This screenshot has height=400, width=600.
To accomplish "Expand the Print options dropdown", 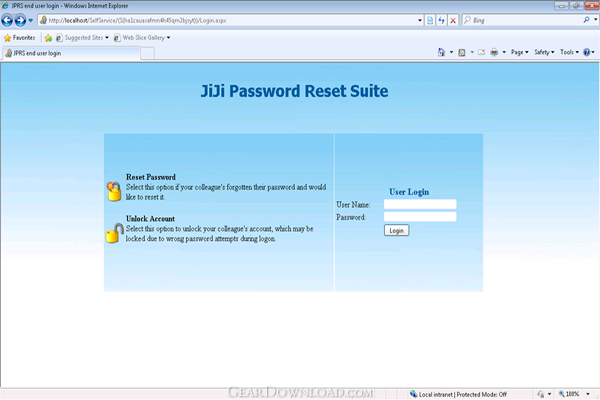I will [504, 52].
